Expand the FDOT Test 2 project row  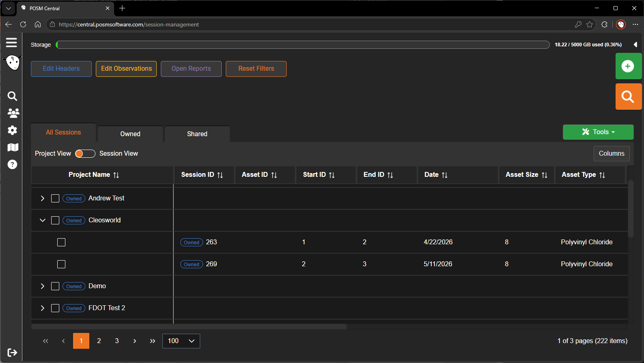click(42, 308)
